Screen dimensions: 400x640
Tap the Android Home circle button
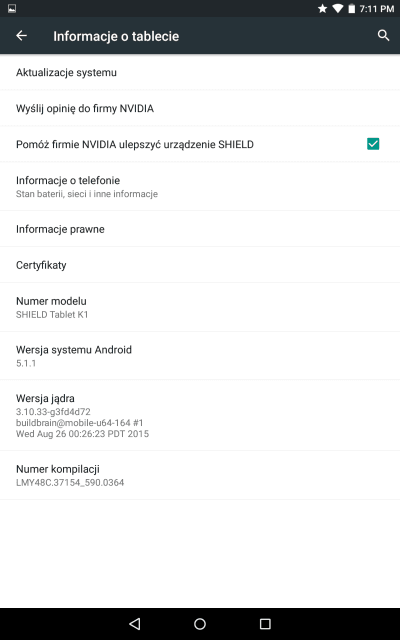coord(200,624)
